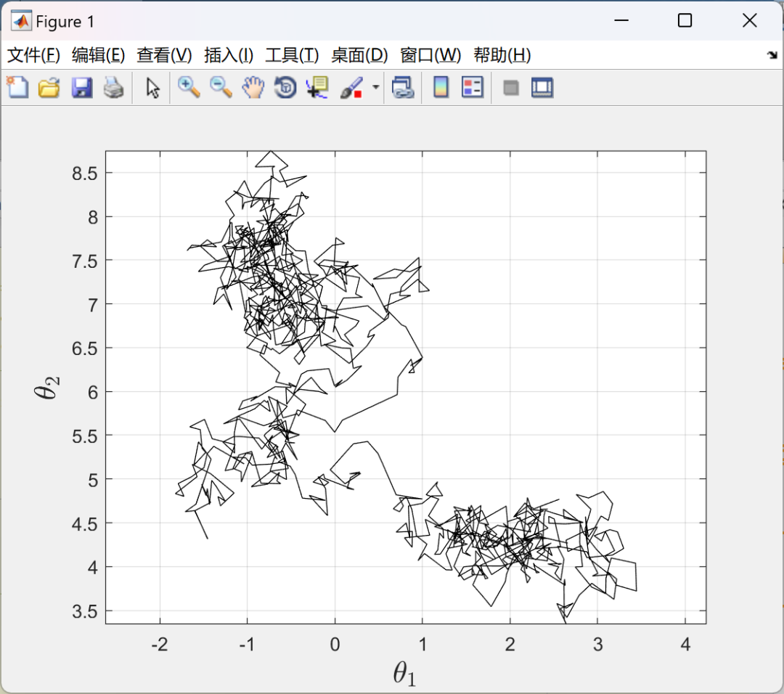The width and height of the screenshot is (784, 694).
Task: Click y-axis tick label 3.5
Action: click(84, 611)
